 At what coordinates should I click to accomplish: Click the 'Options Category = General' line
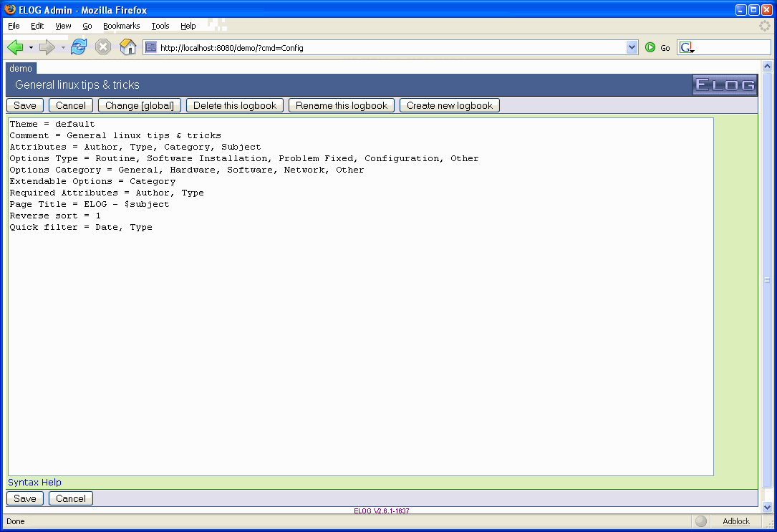tap(186, 170)
